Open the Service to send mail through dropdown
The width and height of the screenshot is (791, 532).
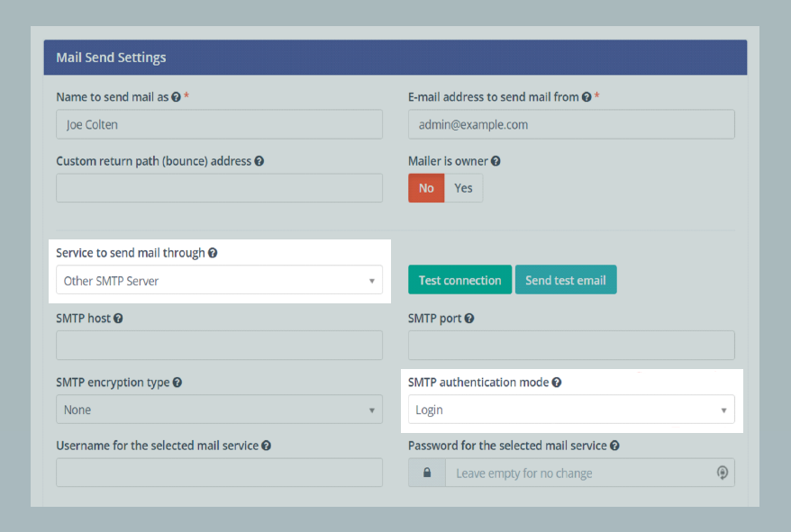point(219,281)
